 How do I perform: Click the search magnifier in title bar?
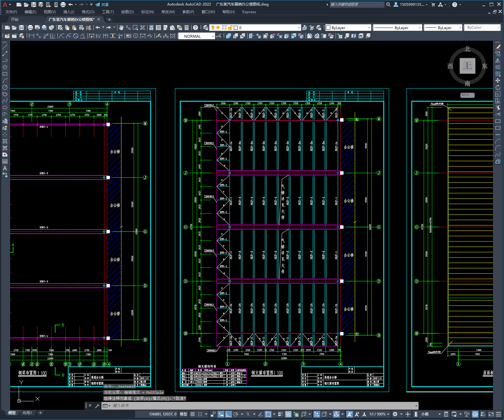coord(388,5)
